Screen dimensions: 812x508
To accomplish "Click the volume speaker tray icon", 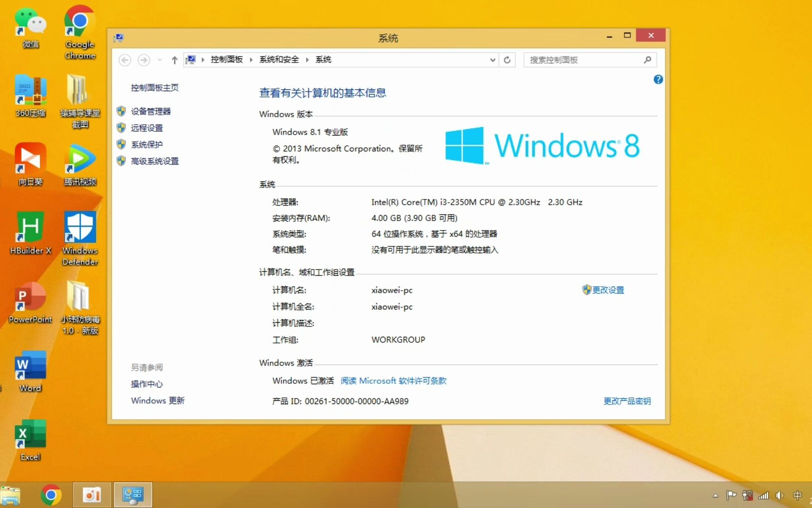I will coord(780,495).
